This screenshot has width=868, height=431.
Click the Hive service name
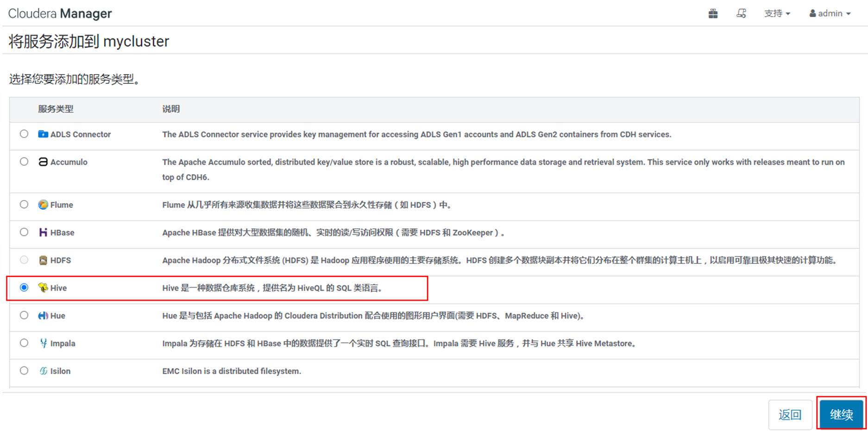pos(58,288)
